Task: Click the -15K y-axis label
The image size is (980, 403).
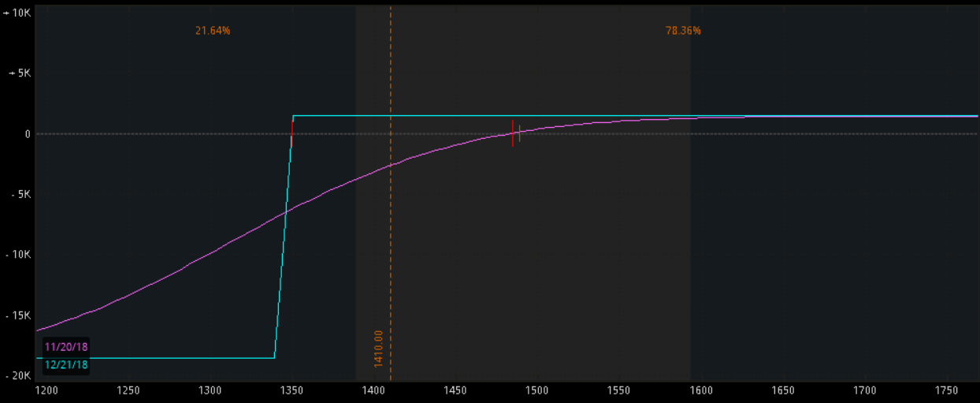Action: pyautogui.click(x=17, y=315)
